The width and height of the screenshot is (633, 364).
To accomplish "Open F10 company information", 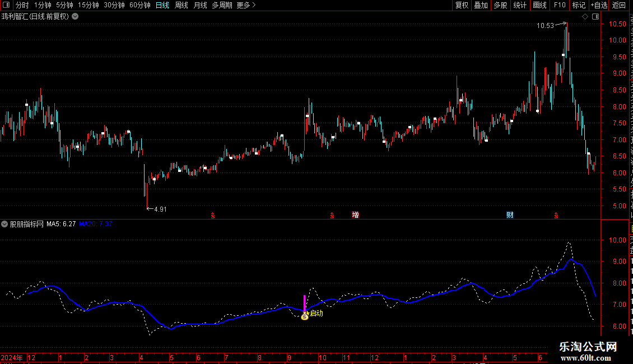I will click(x=560, y=5).
